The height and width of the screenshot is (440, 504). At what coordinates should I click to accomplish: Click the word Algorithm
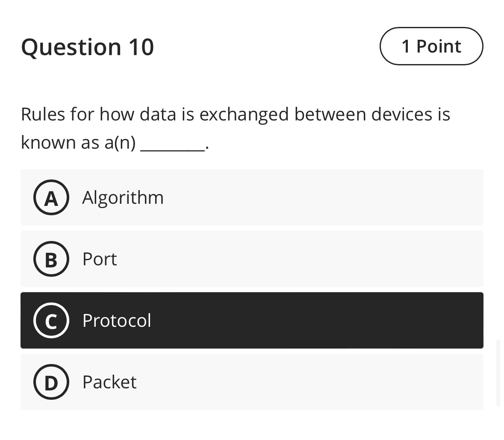pos(123,197)
